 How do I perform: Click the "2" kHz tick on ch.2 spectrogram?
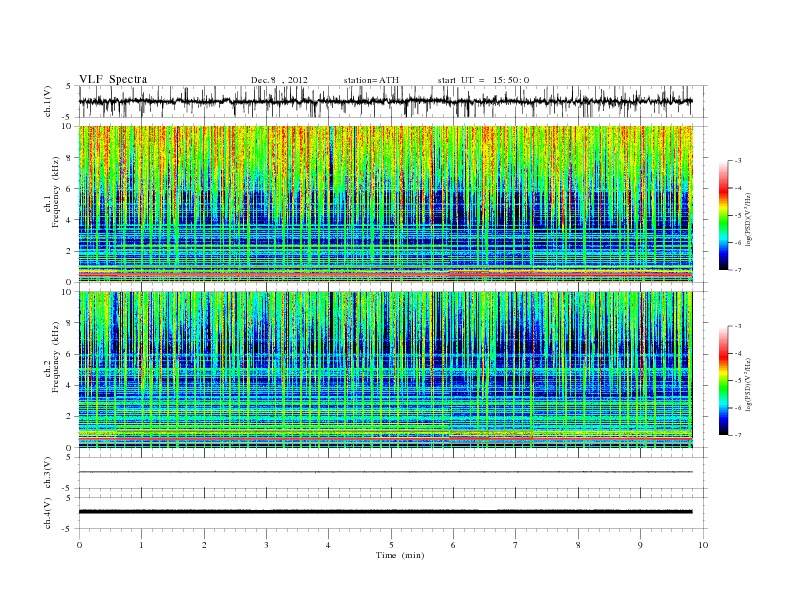click(70, 417)
